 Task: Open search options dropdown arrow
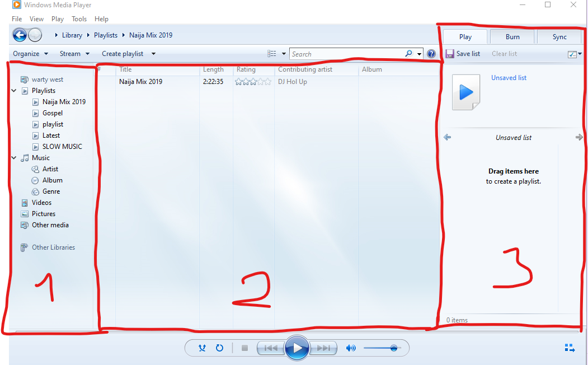tap(419, 54)
